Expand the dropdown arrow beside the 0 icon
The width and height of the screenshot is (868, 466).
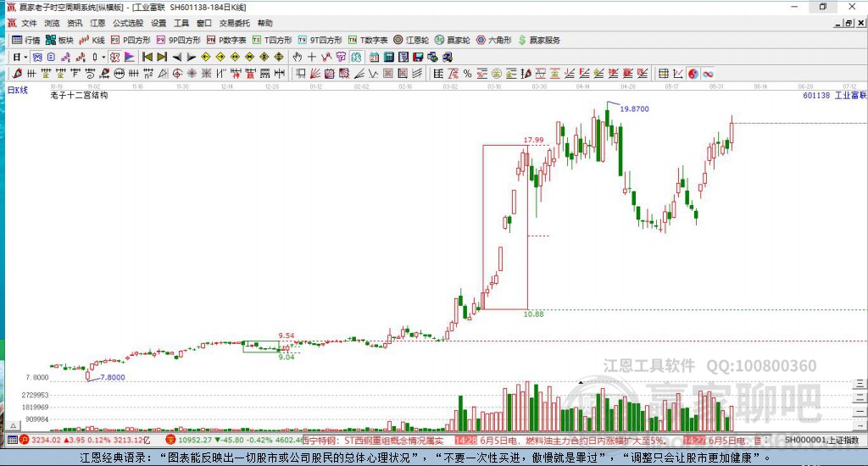coord(103,57)
